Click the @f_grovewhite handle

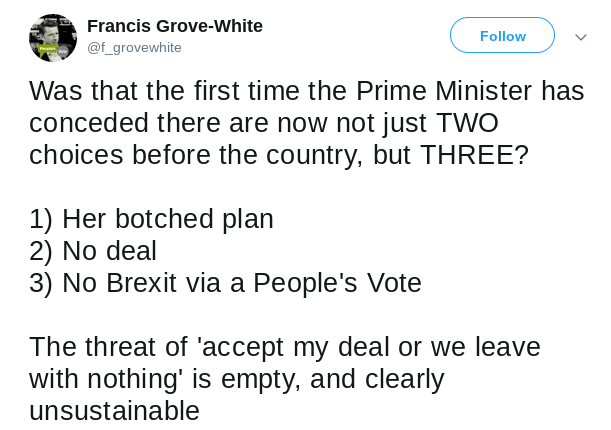[x=135, y=47]
